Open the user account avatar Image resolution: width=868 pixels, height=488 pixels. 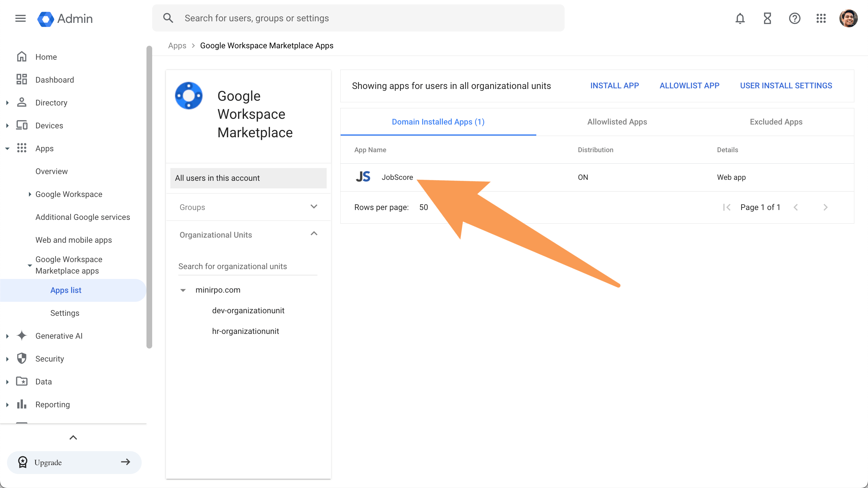coord(848,18)
